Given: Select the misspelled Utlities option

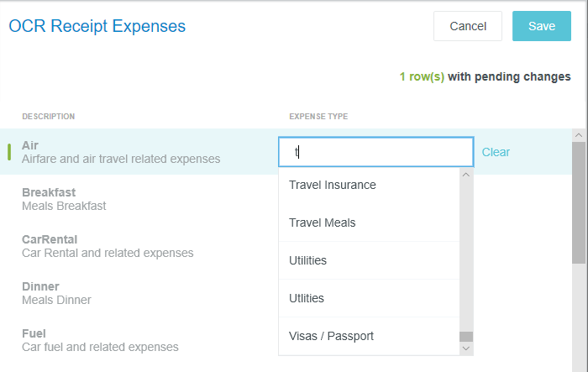Looking at the screenshot, I should [x=307, y=298].
